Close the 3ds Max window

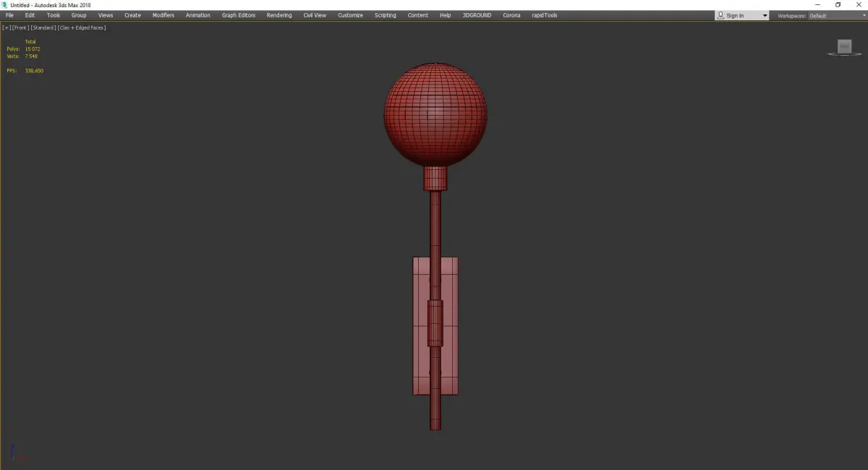tap(858, 5)
